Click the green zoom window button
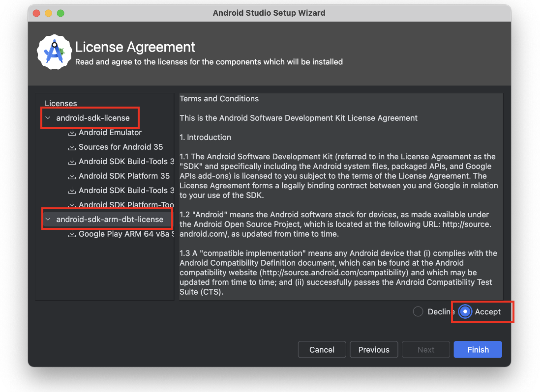The image size is (542, 392). (60, 13)
